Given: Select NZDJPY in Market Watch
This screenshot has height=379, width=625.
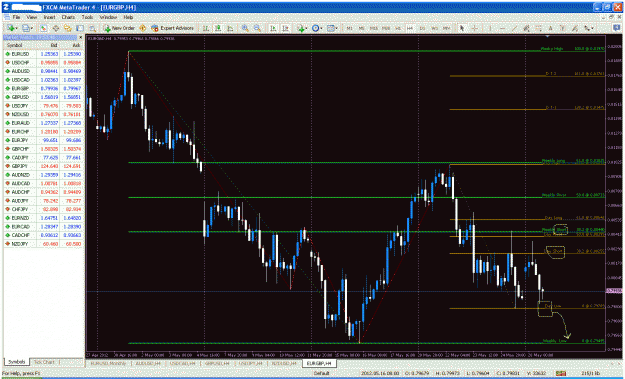Looking at the screenshot, I should point(44,244).
